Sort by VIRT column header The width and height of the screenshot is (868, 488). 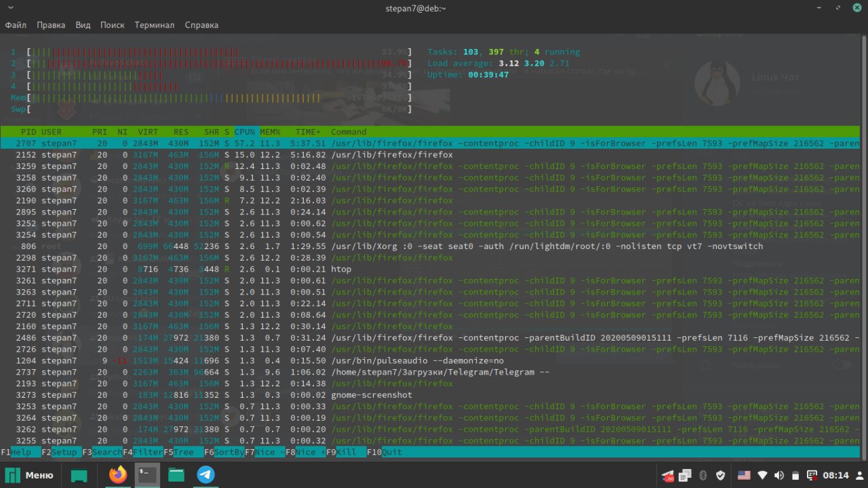[148, 132]
